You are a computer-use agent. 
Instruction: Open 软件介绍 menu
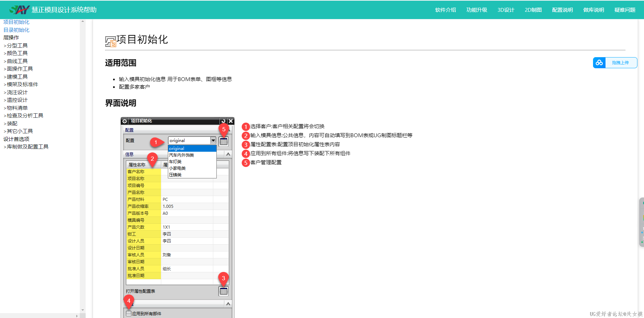(x=446, y=10)
